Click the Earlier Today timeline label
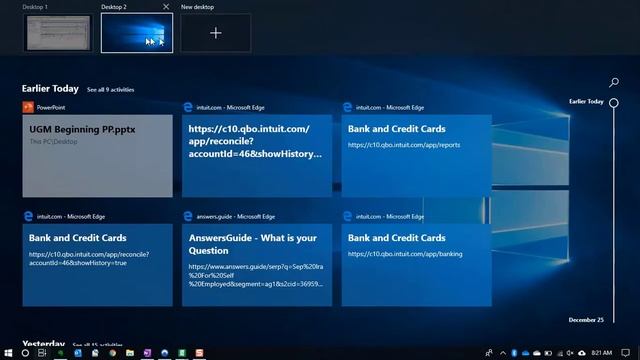This screenshot has height=360, width=640. coord(586,102)
